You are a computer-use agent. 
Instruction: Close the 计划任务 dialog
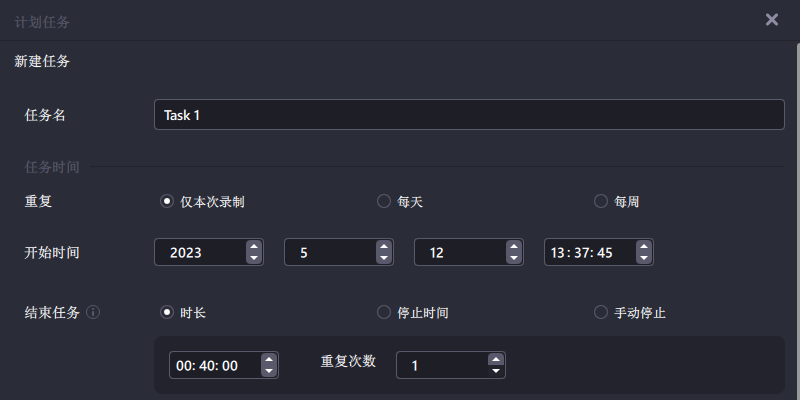[x=772, y=19]
